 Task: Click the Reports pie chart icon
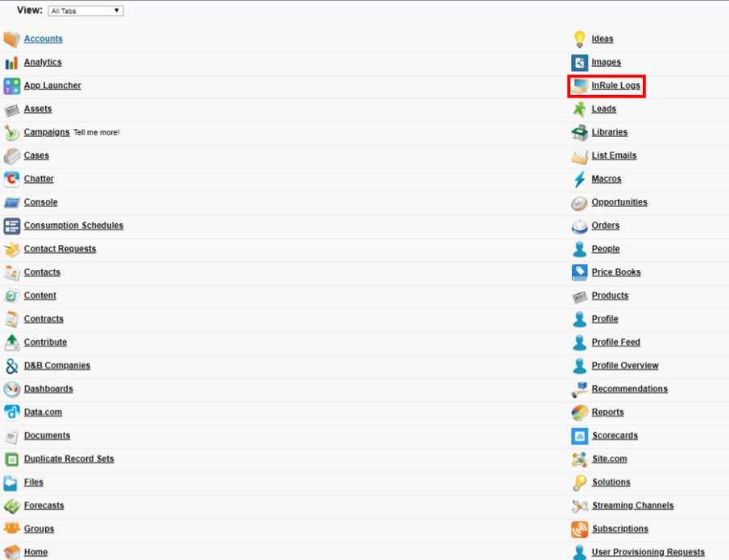pos(579,413)
